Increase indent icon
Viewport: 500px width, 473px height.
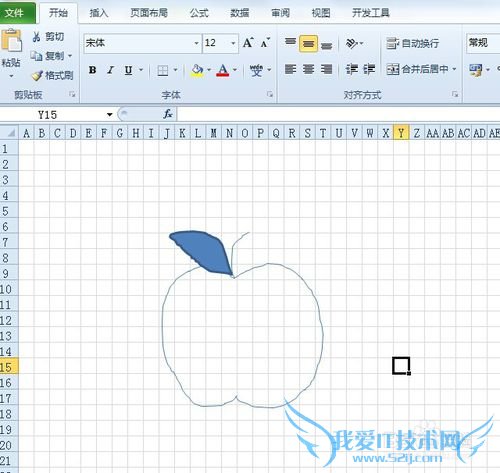click(x=369, y=69)
